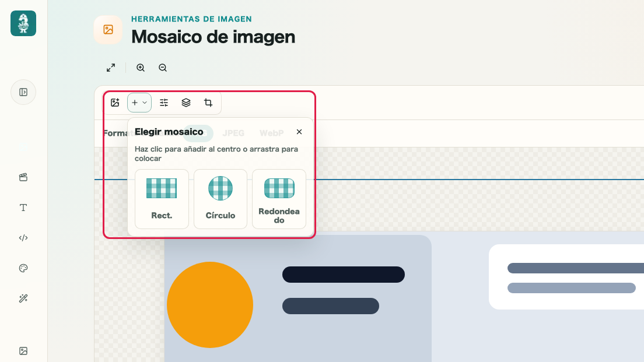Open the adjustments sliders icon
Viewport: 644px width, 362px height.
pyautogui.click(x=164, y=103)
